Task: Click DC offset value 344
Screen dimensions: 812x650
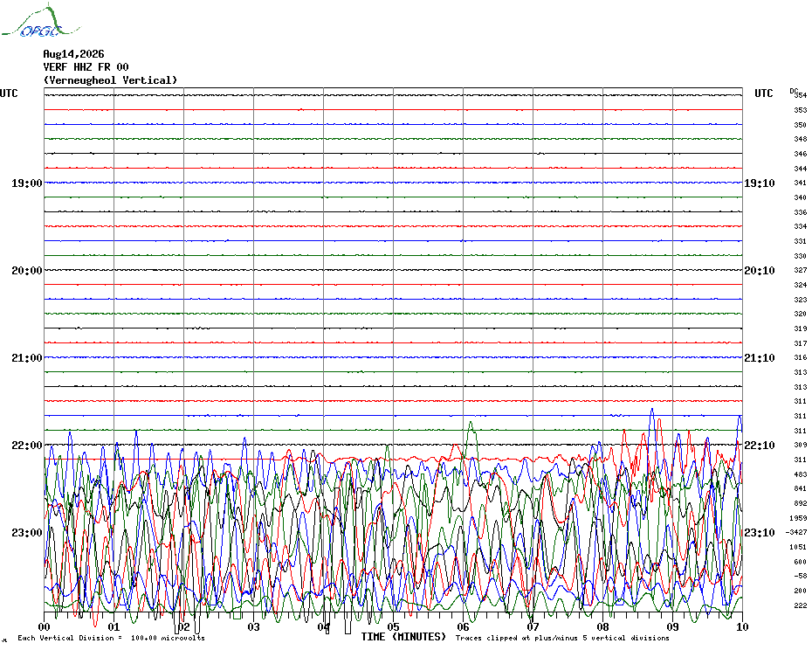Action: pos(801,169)
